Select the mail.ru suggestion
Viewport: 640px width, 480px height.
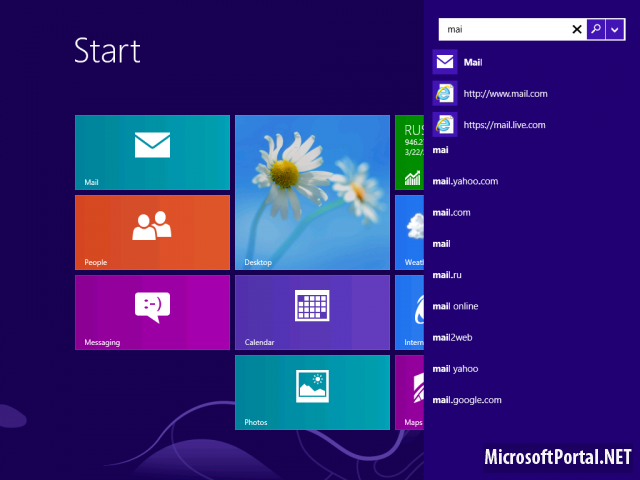(x=447, y=275)
